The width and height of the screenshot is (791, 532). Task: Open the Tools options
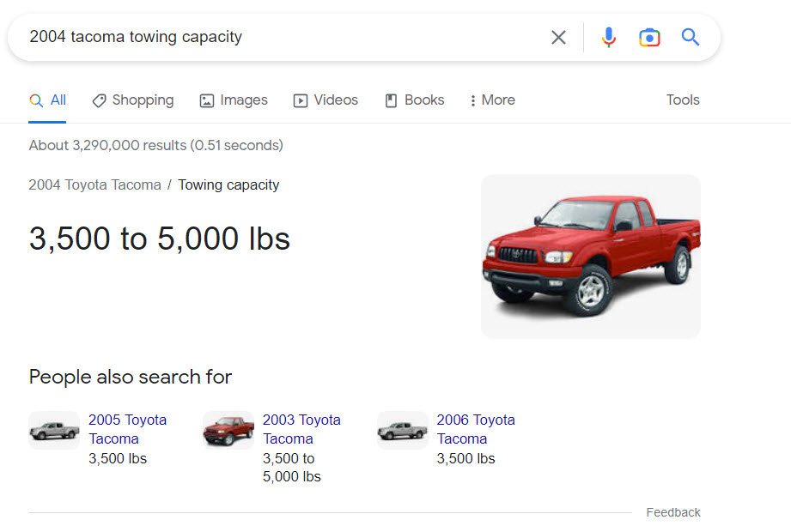coord(683,100)
